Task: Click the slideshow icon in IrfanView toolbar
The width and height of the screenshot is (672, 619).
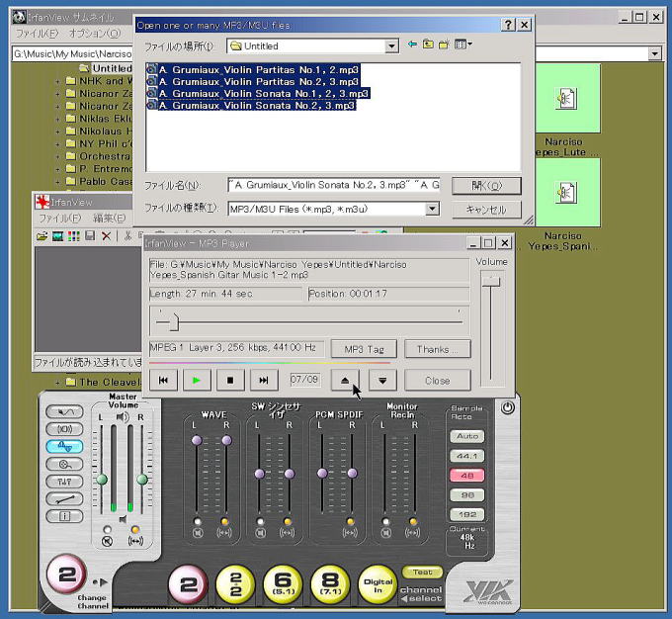Action: click(58, 236)
